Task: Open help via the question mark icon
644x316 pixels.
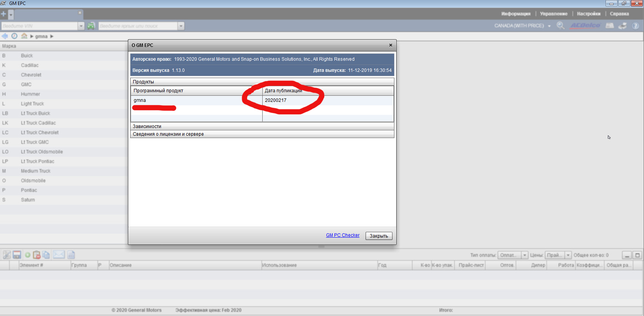Action: coord(635,26)
